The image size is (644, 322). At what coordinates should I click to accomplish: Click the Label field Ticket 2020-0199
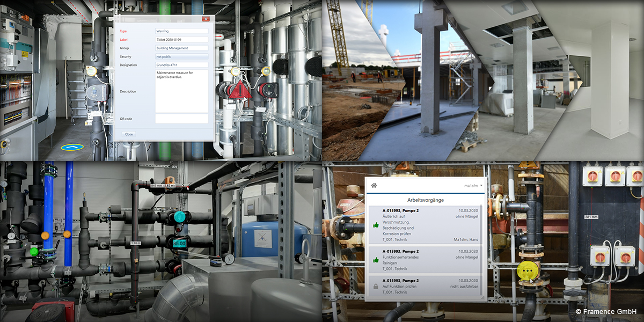[x=181, y=40]
